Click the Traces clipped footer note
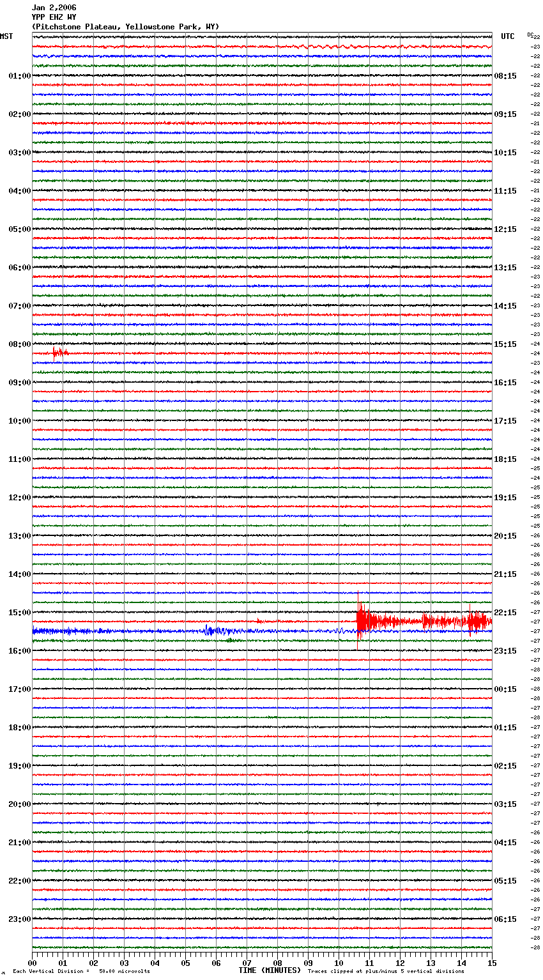Viewport: 543px width, 980px height. coord(386,972)
